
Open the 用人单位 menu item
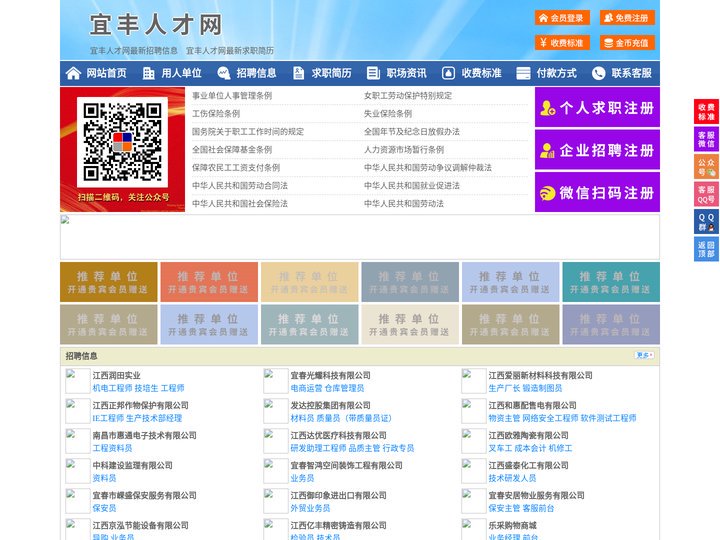(181, 73)
